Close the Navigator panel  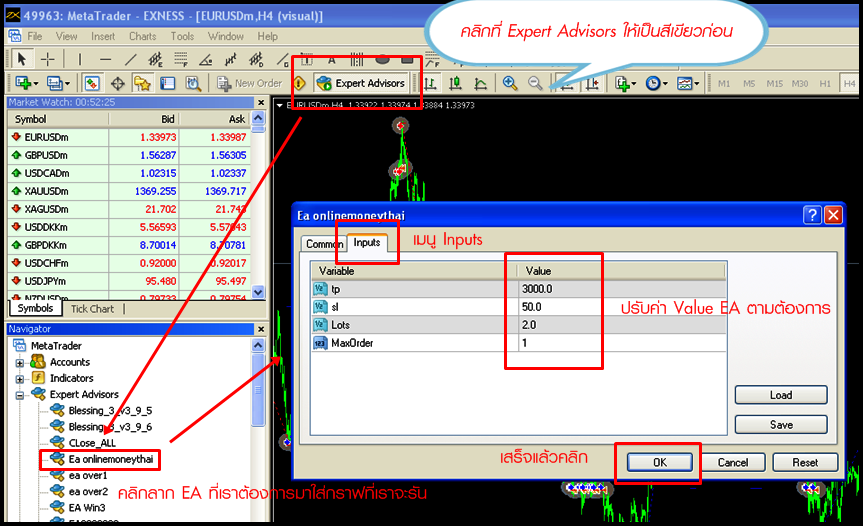pos(261,329)
